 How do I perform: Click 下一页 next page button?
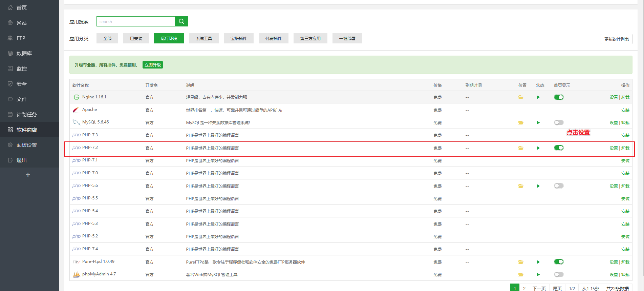(539, 288)
